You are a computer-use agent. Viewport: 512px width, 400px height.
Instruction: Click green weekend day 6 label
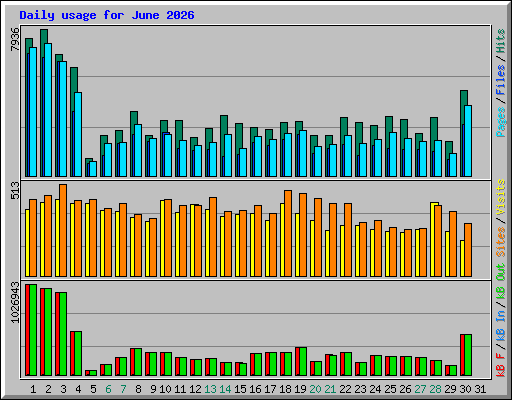click(108, 389)
